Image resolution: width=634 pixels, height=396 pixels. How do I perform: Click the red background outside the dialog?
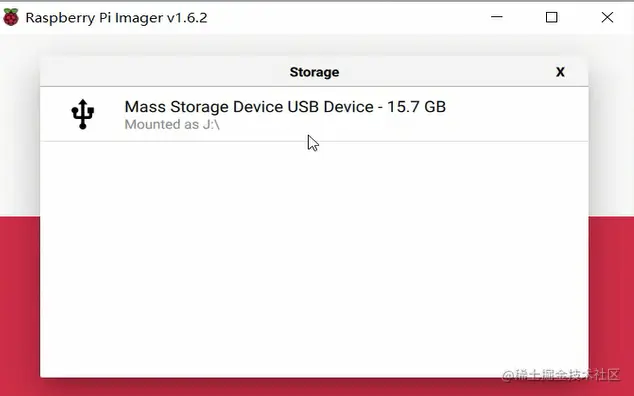point(20,303)
